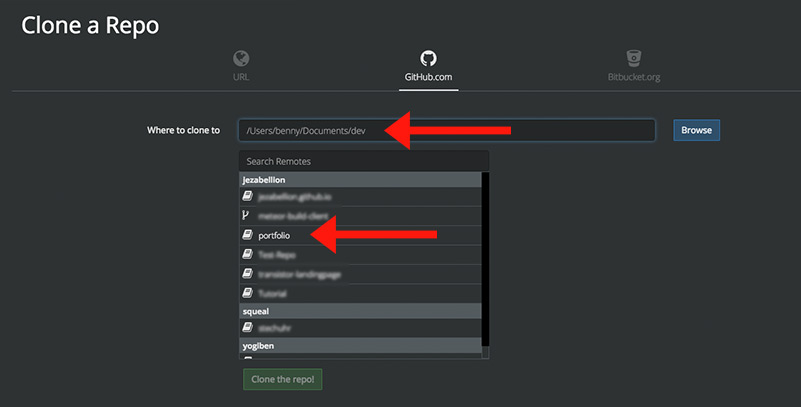Click the fork icon in the jezabellion list
Screen dimensions: 801x407
pos(246,216)
